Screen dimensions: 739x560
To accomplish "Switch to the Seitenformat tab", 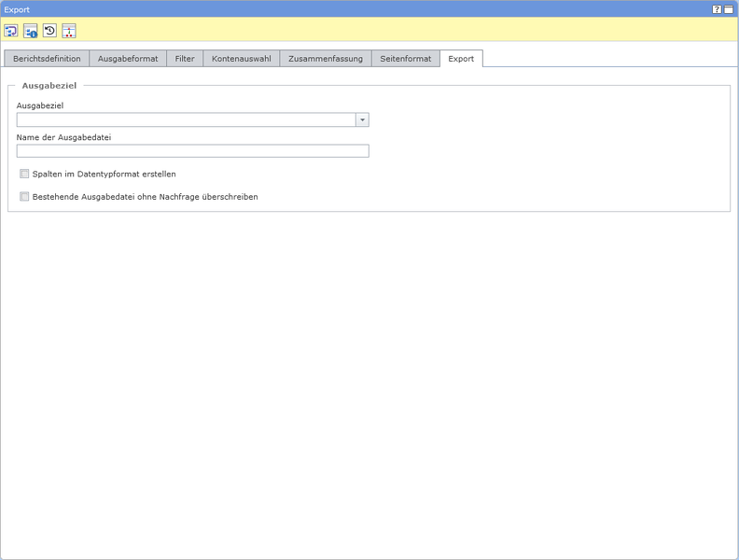I will click(405, 59).
